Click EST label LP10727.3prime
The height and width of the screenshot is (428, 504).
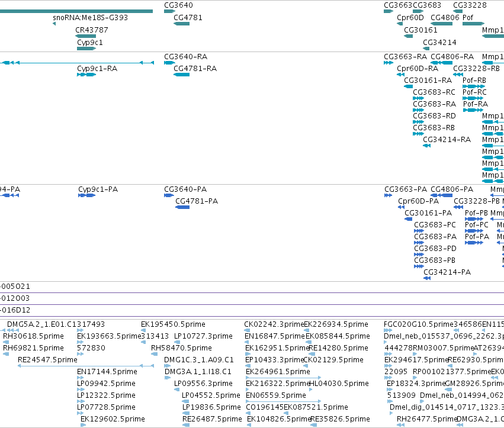(203, 336)
